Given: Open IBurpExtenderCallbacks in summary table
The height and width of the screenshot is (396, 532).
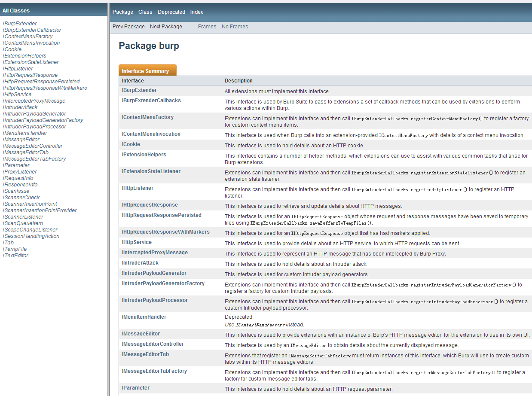Looking at the screenshot, I should tap(151, 101).
